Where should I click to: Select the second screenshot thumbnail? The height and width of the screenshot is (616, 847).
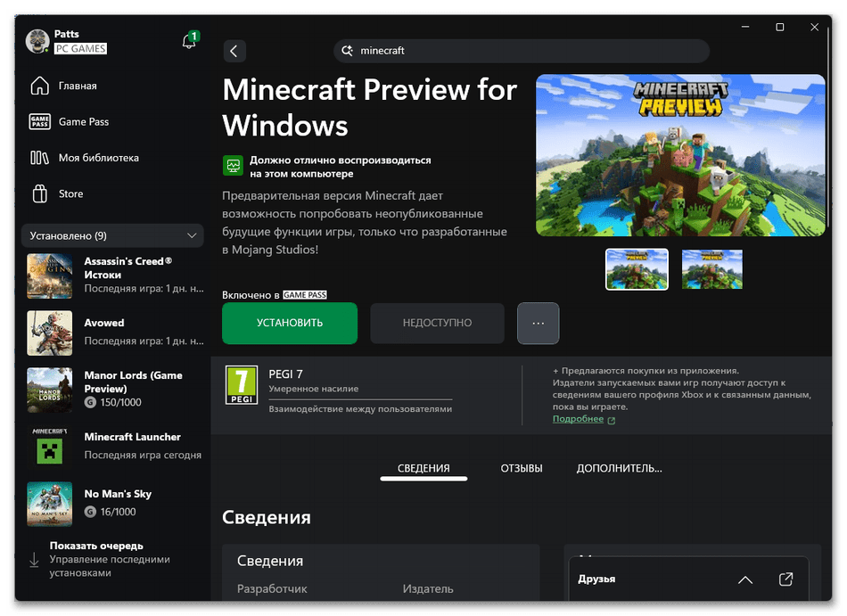712,269
